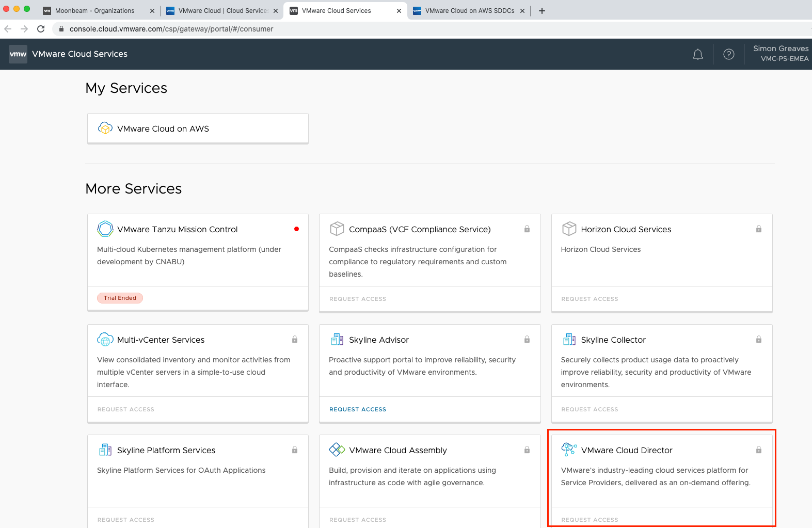Image resolution: width=812 pixels, height=528 pixels.
Task: Click the VMware Cloud on AWS icon
Action: click(x=105, y=129)
